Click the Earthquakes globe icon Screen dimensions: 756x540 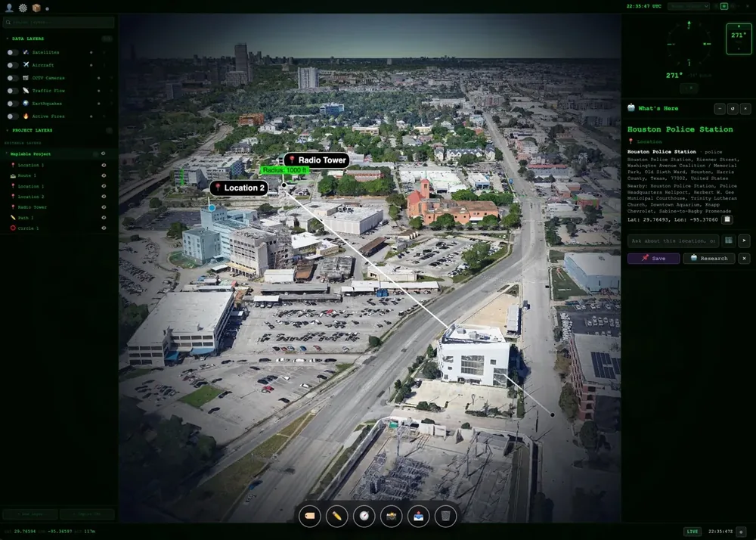pos(26,103)
